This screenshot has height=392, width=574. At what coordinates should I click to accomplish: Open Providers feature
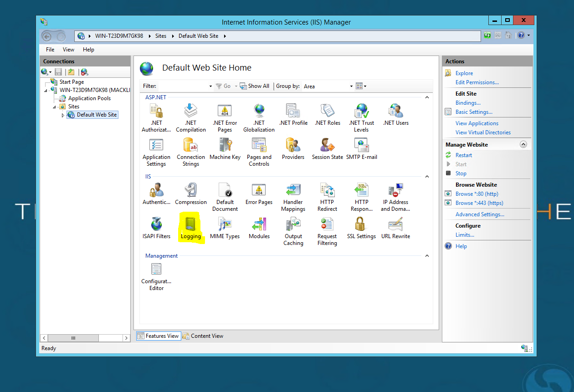click(293, 148)
